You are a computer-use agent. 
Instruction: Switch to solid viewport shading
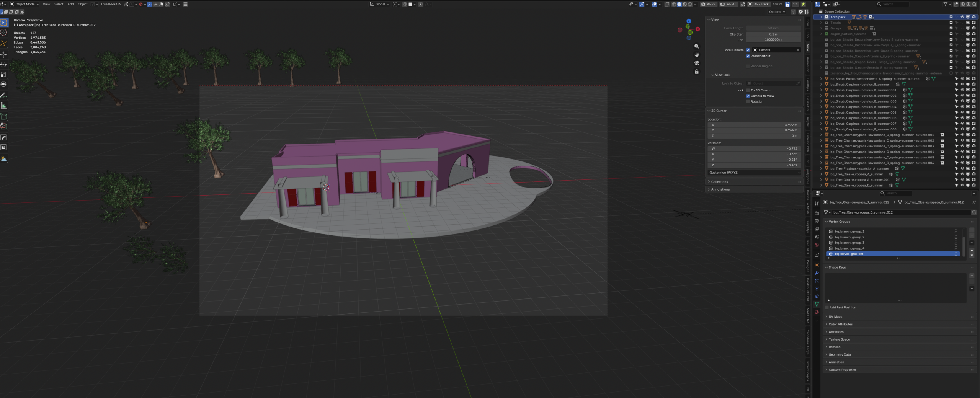679,4
